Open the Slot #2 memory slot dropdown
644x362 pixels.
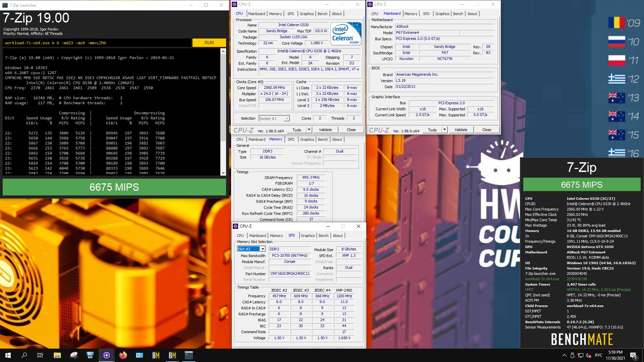[263, 249]
